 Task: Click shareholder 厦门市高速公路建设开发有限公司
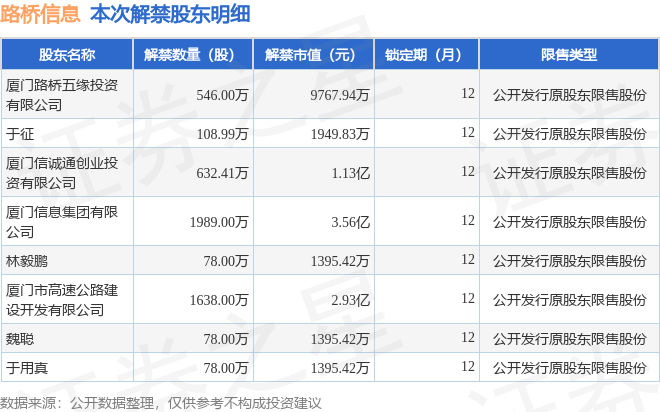[62, 300]
